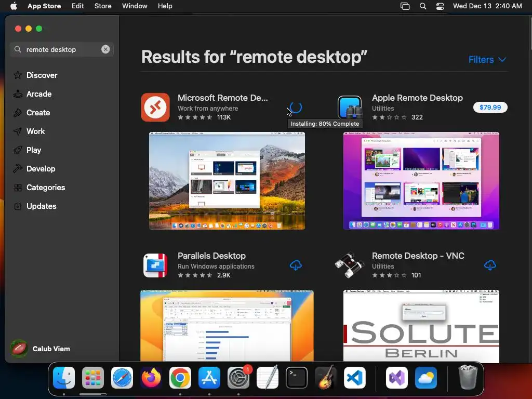532x399 pixels.
Task: Go to the Arcade section
Action: (39, 94)
